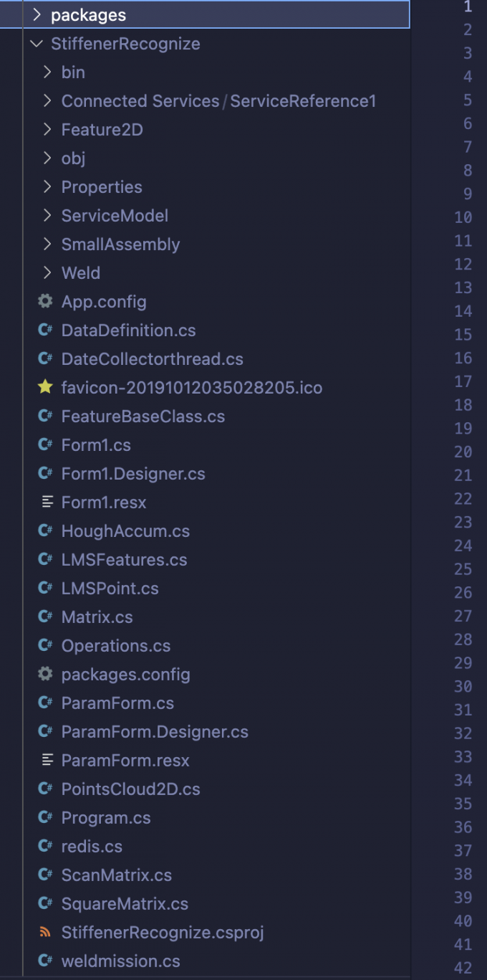This screenshot has width=487, height=980.
Task: Click the lines icon next to Form1.resx
Action: point(47,503)
